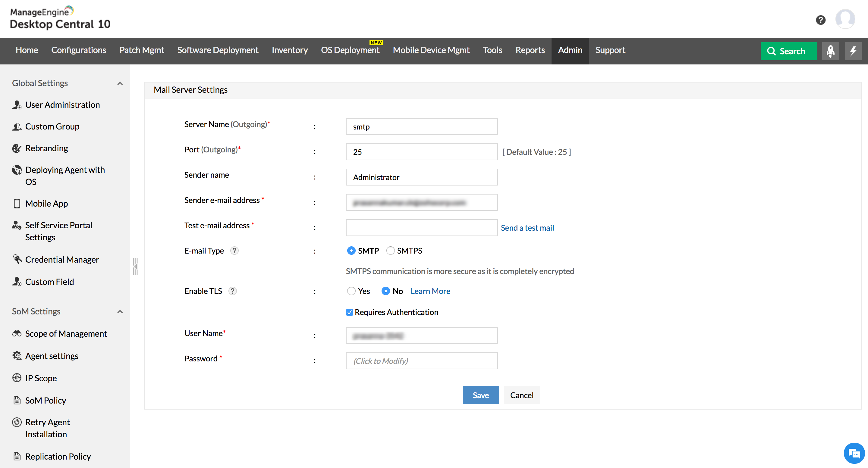The width and height of the screenshot is (868, 468).
Task: Uncheck Requires Authentication checkbox
Action: click(349, 312)
